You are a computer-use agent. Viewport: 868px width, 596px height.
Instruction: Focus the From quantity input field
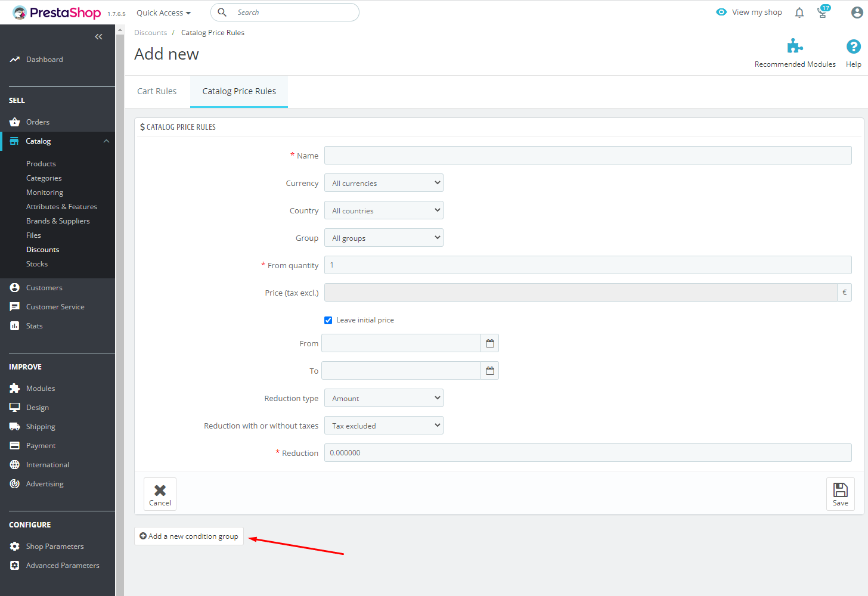pos(588,265)
